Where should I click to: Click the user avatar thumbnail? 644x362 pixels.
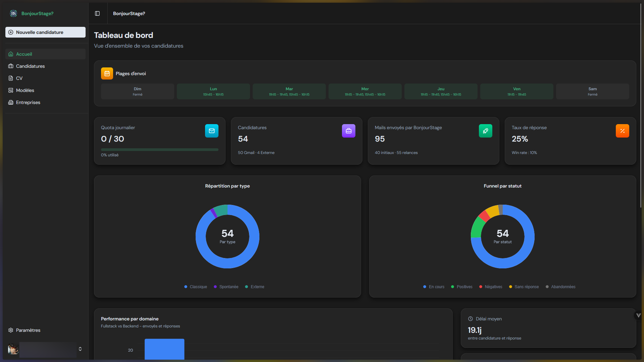coord(13,349)
